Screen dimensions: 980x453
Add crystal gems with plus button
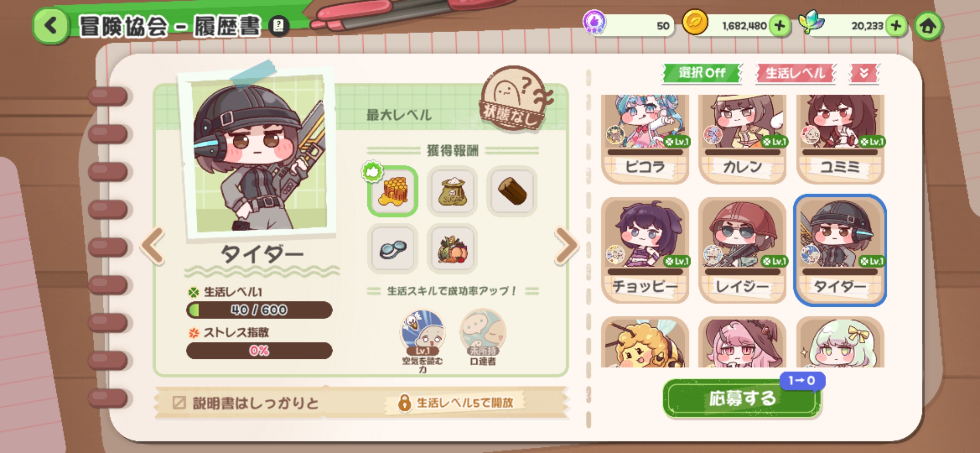896,26
